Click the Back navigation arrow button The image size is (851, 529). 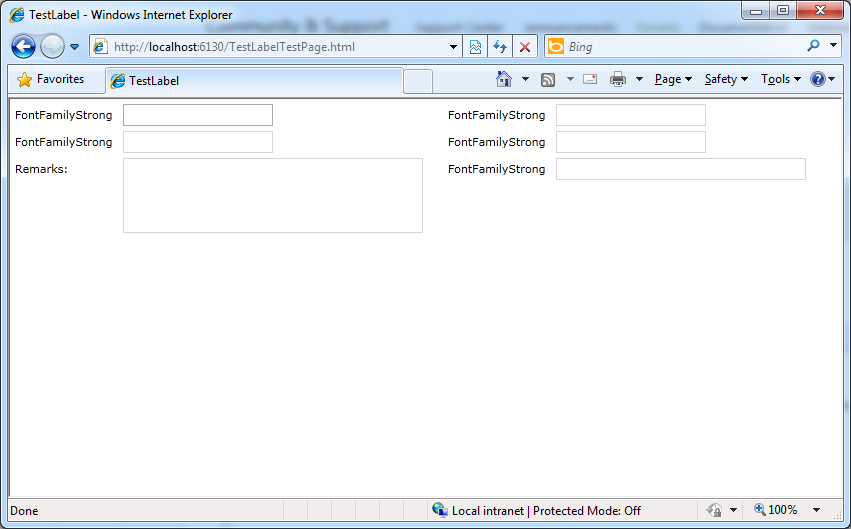tap(23, 47)
